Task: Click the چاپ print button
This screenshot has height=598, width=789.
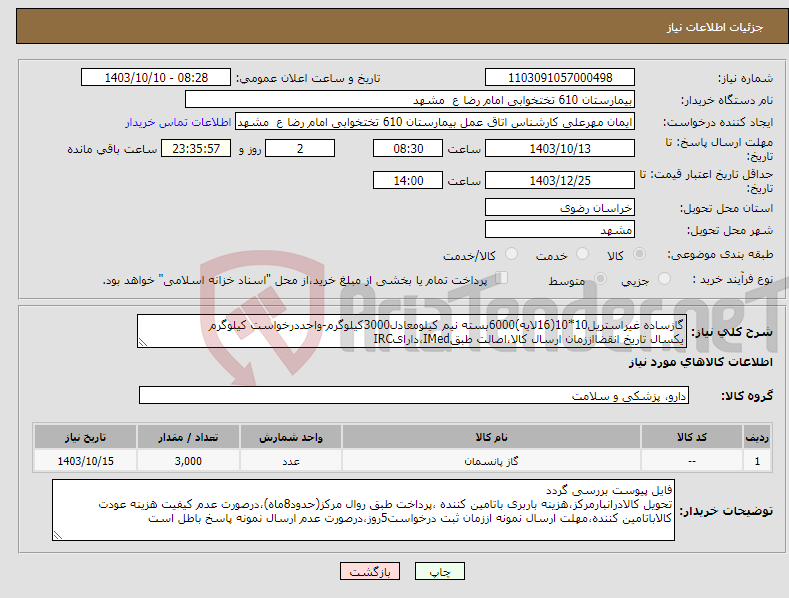Action: pyautogui.click(x=440, y=572)
